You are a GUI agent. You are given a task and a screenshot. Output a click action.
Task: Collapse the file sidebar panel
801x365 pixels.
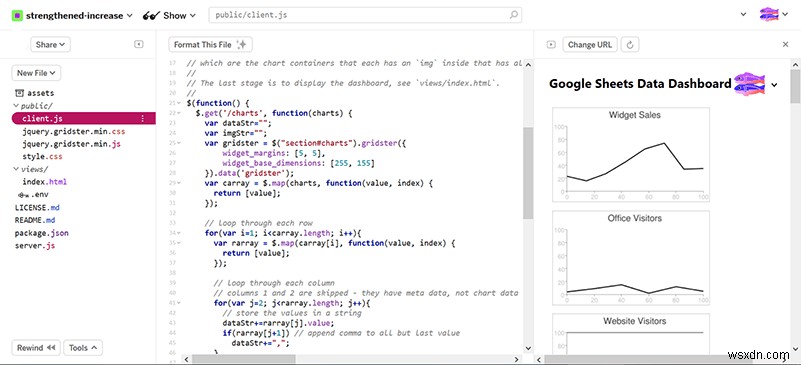(138, 44)
